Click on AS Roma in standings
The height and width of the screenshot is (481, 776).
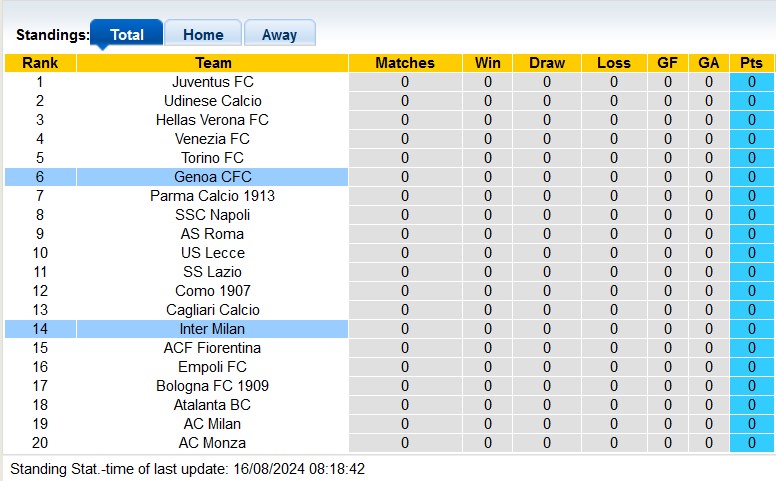(x=213, y=234)
